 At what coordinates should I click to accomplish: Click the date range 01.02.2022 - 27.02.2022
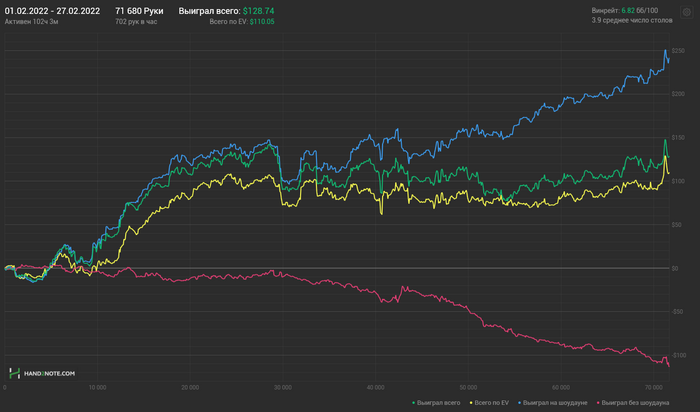tap(52, 11)
